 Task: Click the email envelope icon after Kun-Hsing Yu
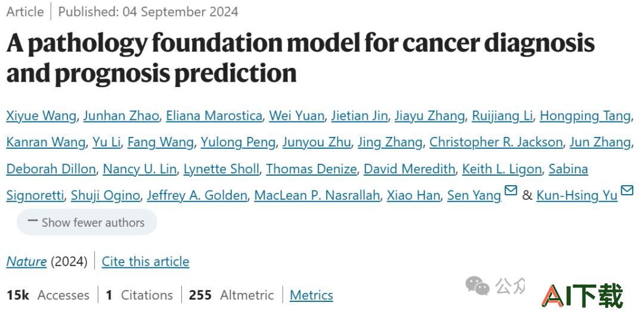coord(627,191)
